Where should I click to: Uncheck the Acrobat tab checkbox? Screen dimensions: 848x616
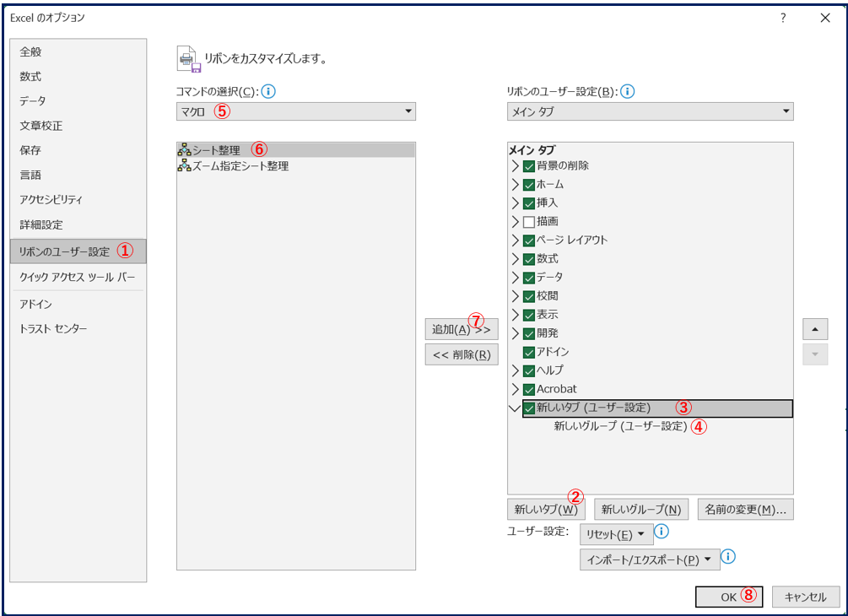pos(529,389)
